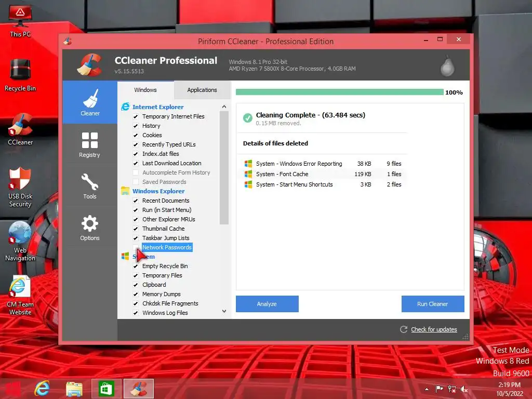
Task: Click Last Download Location label
Action: [171, 163]
